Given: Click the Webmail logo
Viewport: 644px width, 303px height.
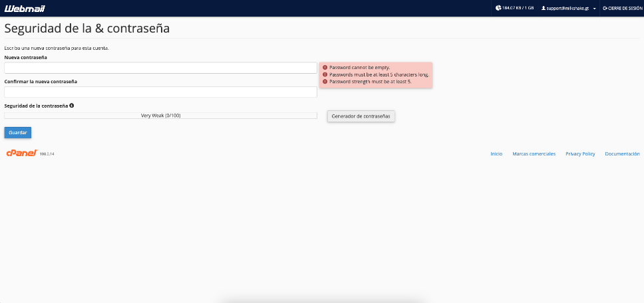Looking at the screenshot, I should pos(25,8).
